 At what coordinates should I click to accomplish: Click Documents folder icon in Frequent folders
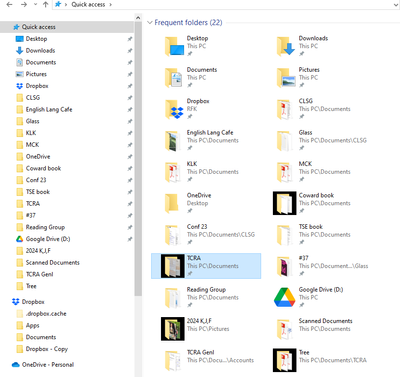(x=174, y=78)
